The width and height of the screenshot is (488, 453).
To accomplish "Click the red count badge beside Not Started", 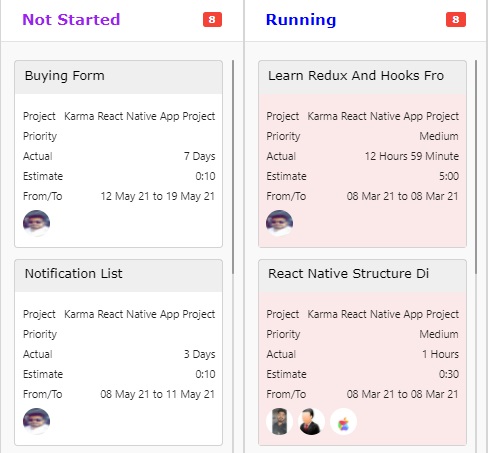I will pos(212,20).
